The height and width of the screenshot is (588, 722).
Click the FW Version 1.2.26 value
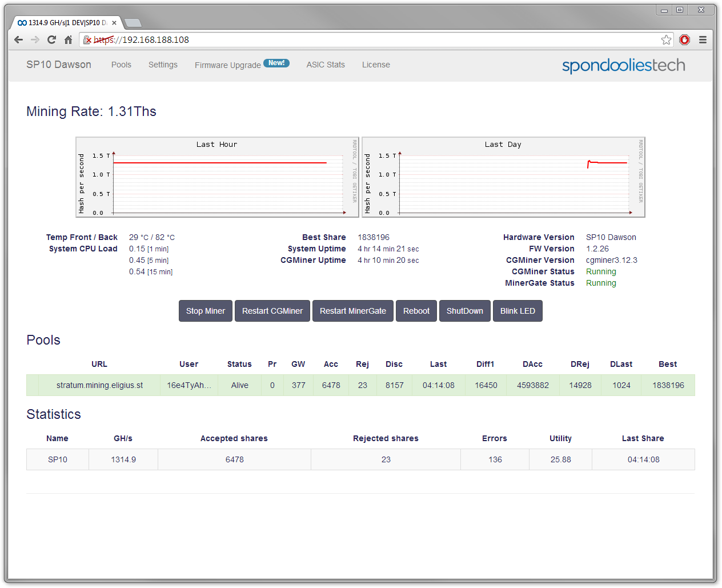[597, 249]
